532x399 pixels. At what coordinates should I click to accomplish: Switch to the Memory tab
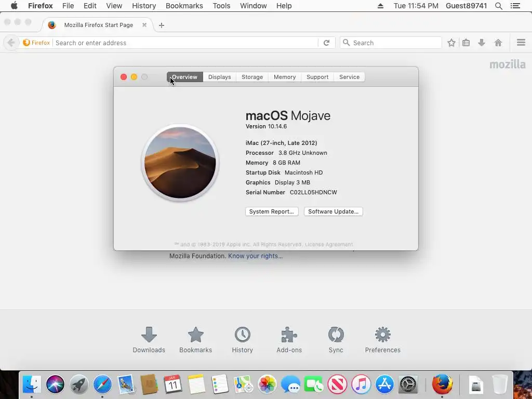[x=285, y=77]
